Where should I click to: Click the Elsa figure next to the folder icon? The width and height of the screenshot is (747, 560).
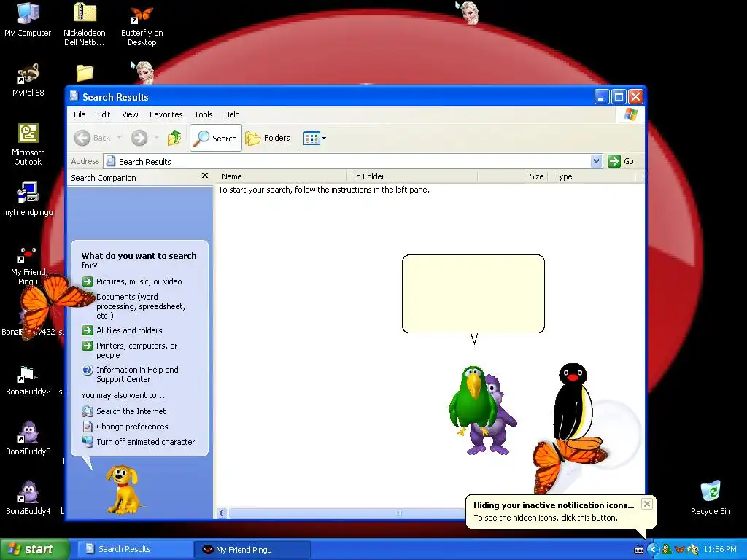(144, 72)
